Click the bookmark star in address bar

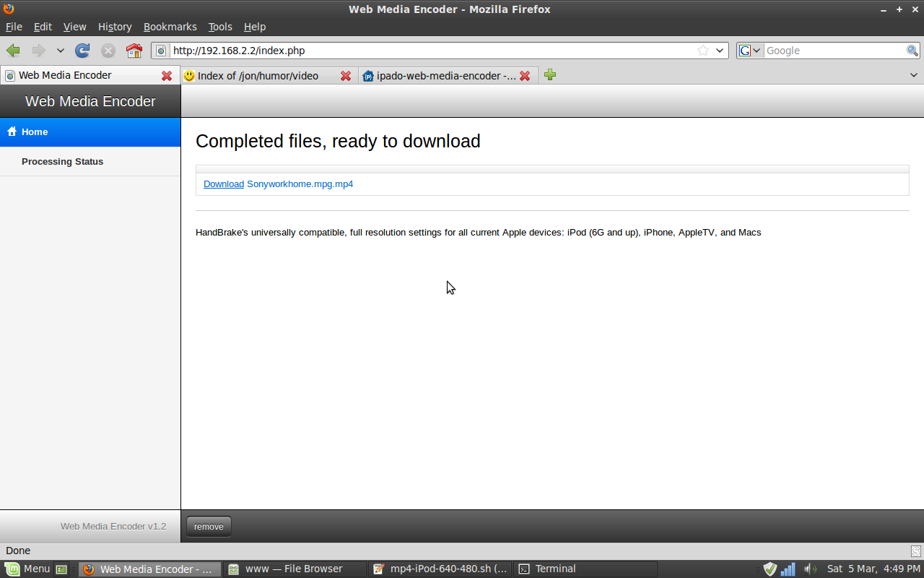pyautogui.click(x=702, y=51)
